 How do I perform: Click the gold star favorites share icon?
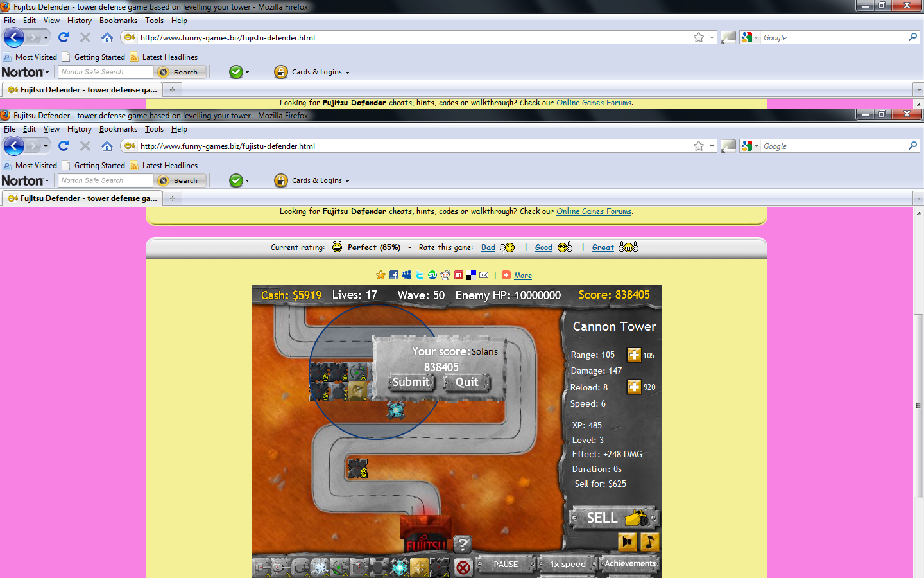pos(381,275)
